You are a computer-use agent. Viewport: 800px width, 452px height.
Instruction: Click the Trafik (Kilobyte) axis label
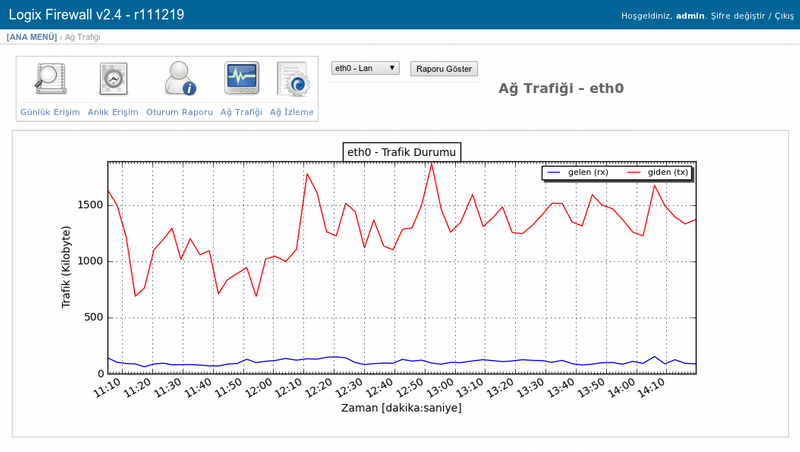point(66,267)
